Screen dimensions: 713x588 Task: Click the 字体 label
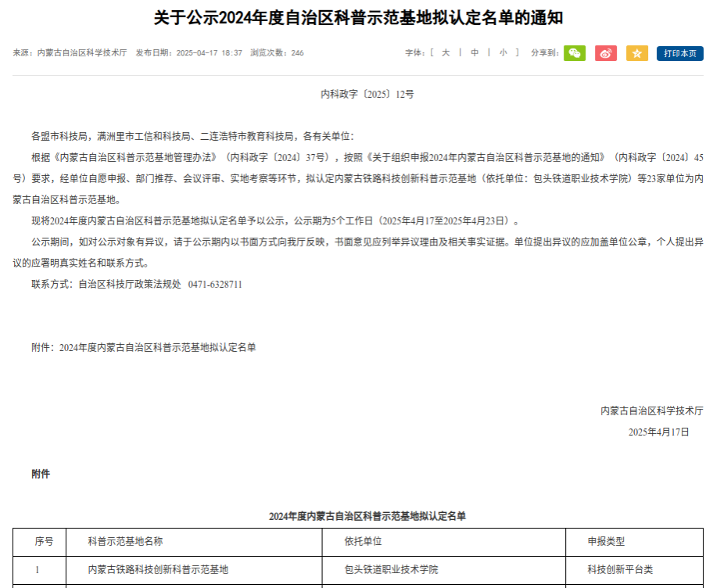(x=416, y=52)
